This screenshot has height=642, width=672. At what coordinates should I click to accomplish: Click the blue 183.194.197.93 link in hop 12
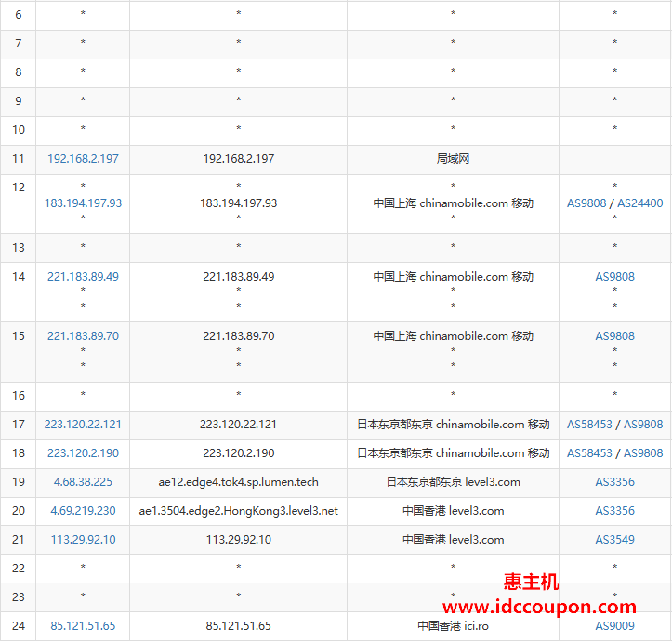click(x=83, y=203)
